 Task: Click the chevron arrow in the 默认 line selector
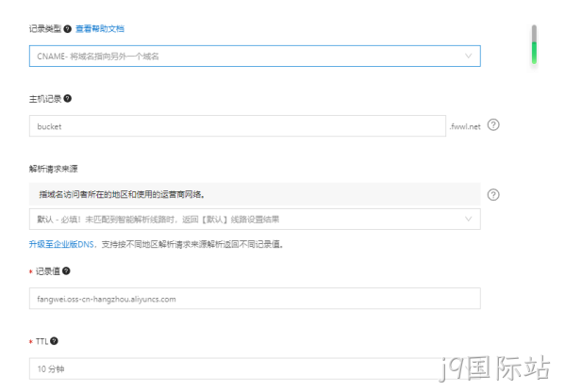point(468,219)
